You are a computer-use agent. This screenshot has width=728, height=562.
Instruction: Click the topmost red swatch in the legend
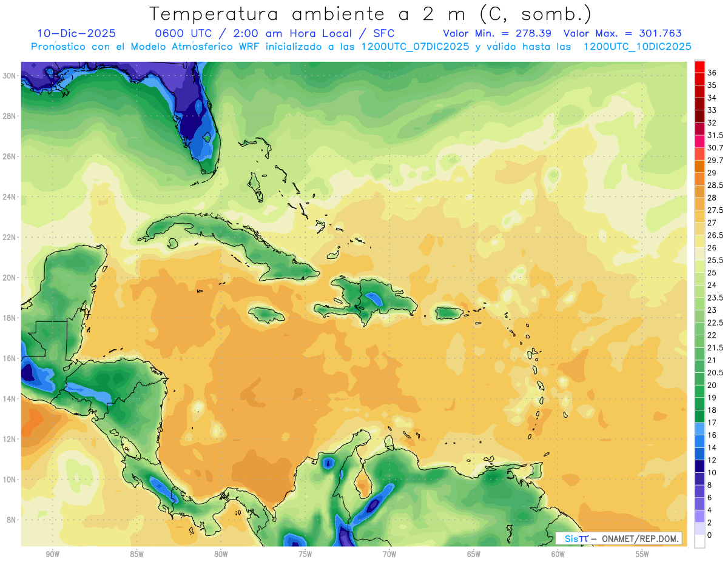pos(699,67)
